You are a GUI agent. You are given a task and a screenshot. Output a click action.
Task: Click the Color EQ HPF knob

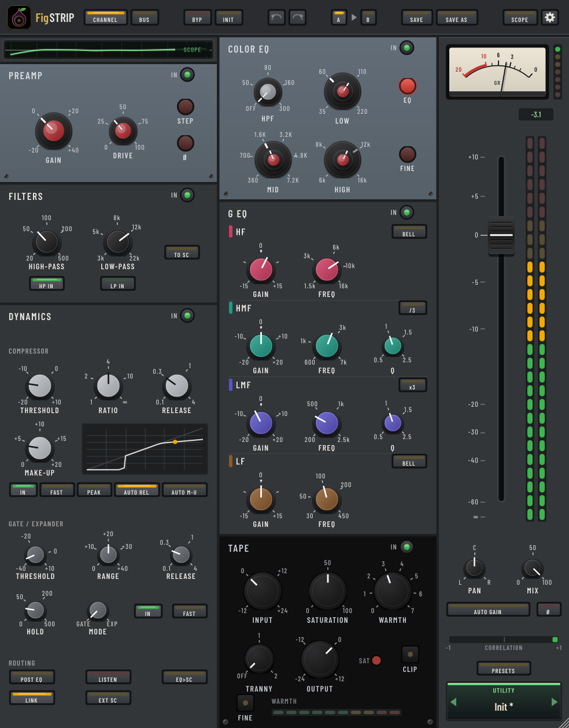point(268,92)
